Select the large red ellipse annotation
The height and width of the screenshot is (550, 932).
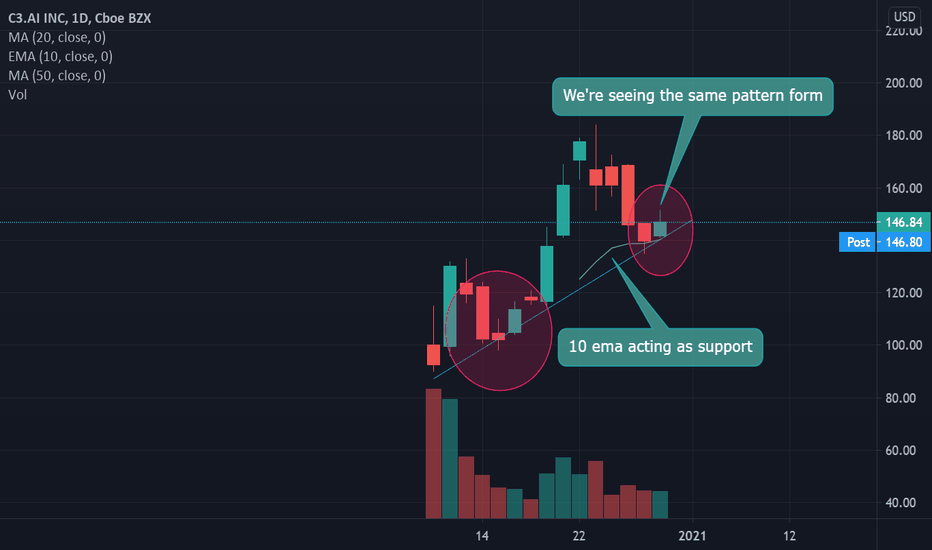coord(498,331)
